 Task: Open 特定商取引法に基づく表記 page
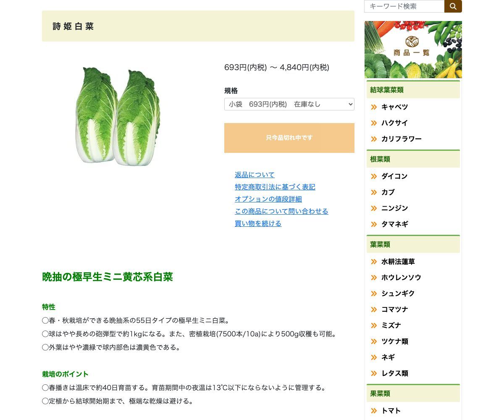click(x=275, y=187)
